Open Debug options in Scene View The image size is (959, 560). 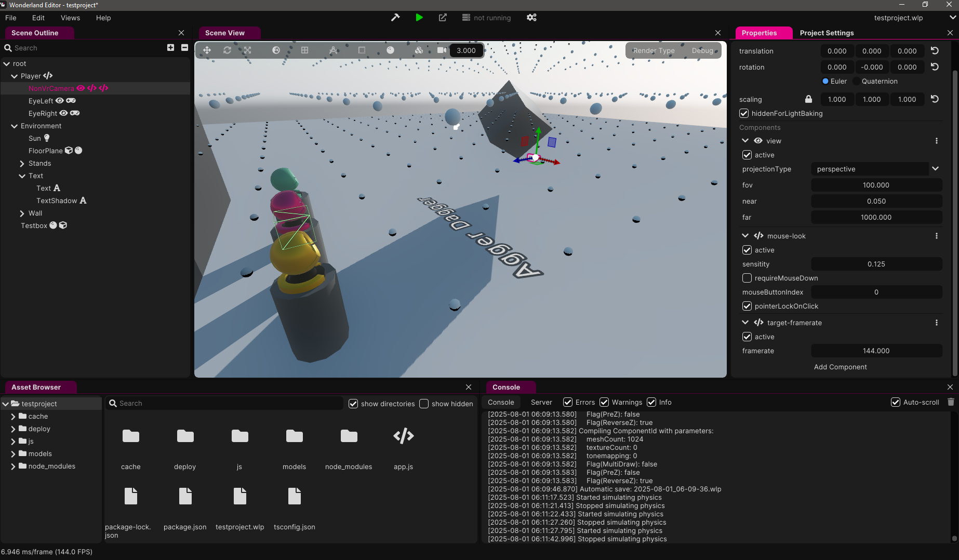702,50
